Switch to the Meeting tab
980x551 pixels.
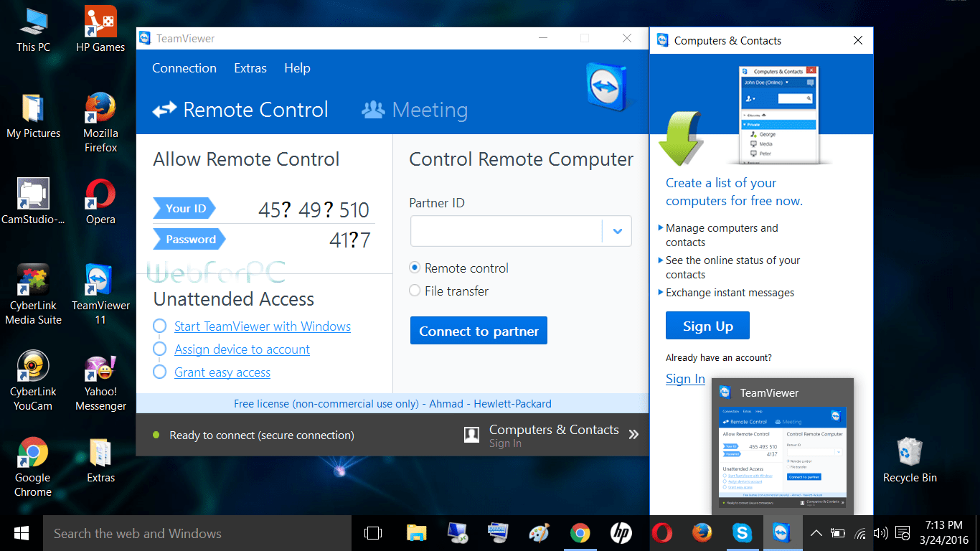[415, 110]
